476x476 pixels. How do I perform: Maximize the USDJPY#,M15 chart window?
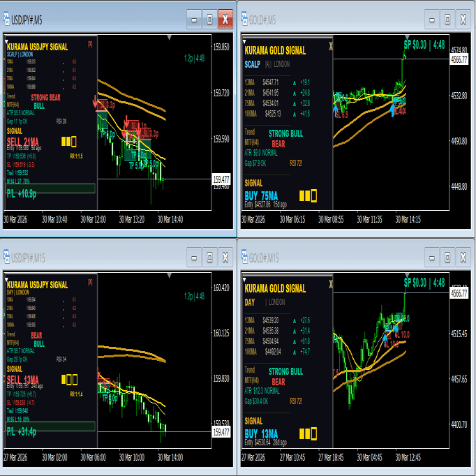click(210, 258)
